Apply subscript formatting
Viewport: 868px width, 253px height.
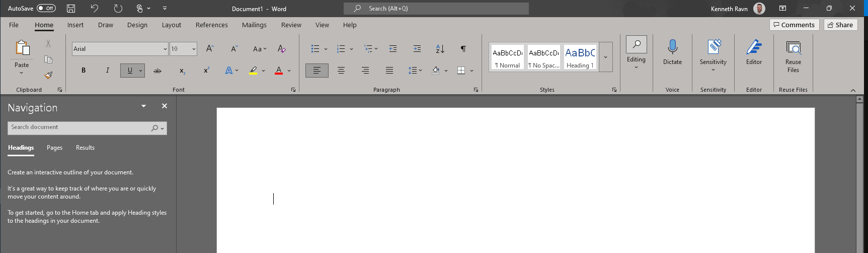[182, 71]
